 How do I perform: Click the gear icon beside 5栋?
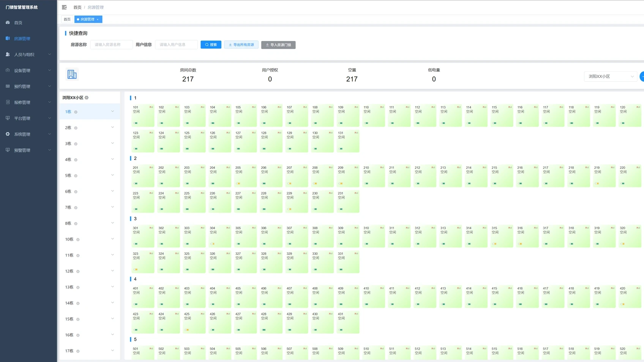[76, 176]
